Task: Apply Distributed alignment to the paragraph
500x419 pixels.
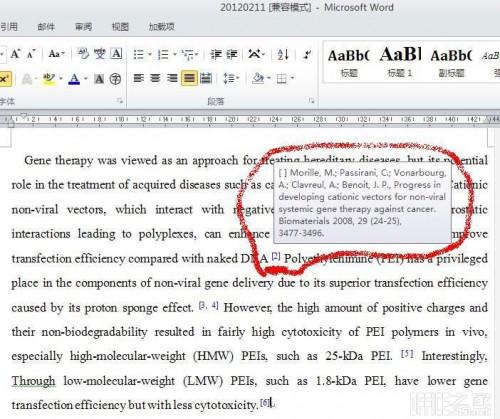Action: (206, 79)
